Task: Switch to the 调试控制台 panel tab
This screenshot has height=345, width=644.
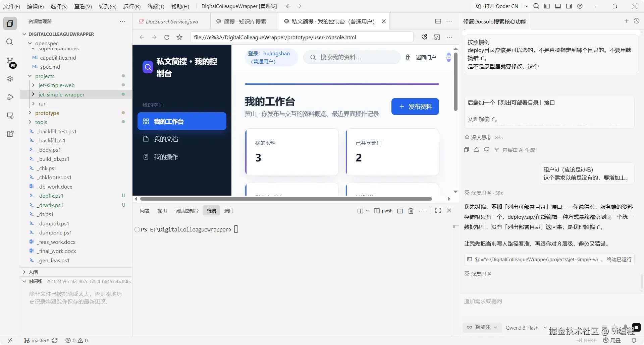Action: coord(186,211)
